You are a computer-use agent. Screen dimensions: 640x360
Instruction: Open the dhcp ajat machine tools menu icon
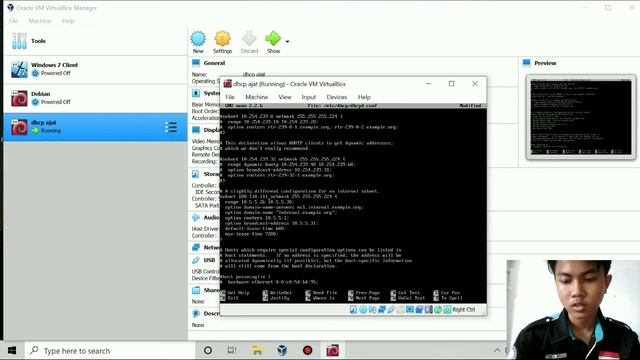point(171,127)
